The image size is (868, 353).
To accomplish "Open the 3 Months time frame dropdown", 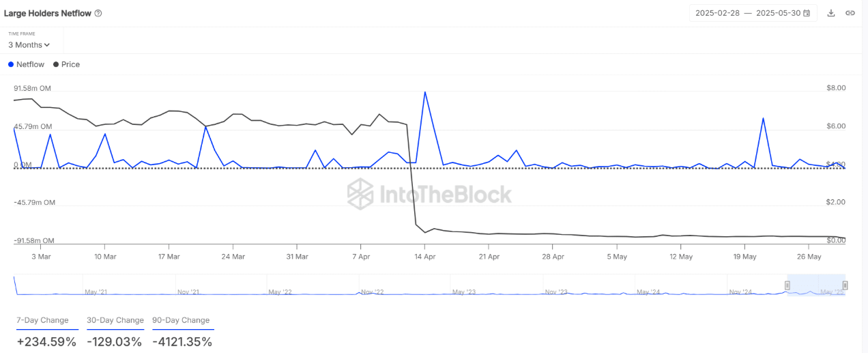I will [29, 45].
